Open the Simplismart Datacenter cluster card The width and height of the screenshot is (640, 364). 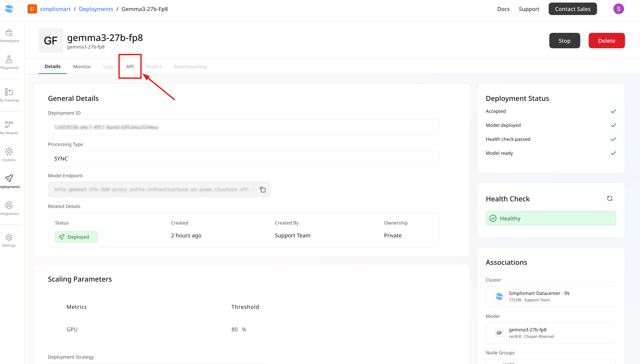[x=550, y=296]
